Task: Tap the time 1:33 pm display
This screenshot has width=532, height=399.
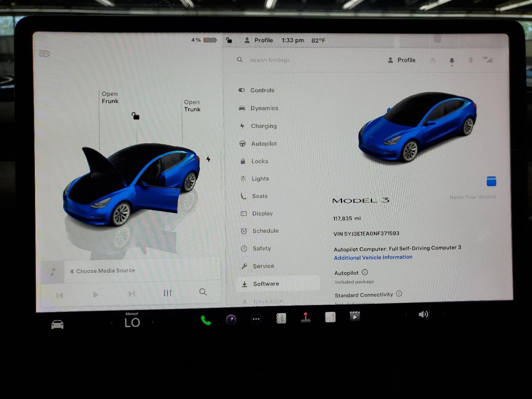Action: pos(293,40)
